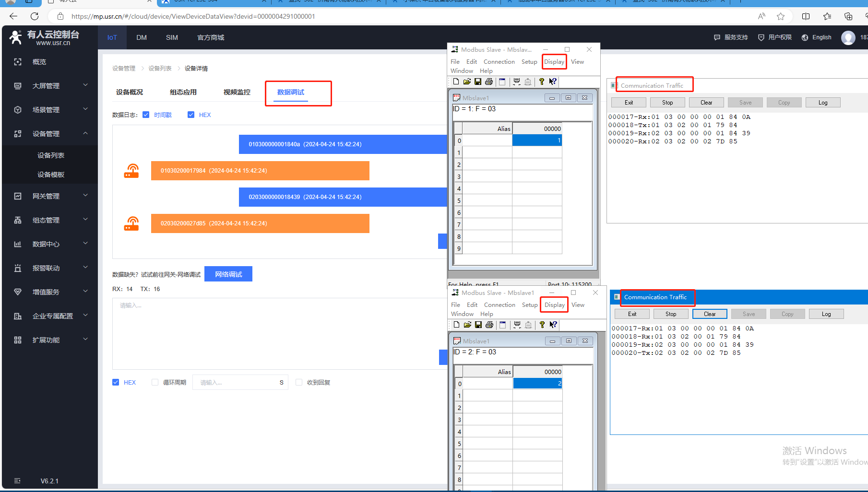Switch to the 视频监控 tab
Screen dimensions: 868x492
(237, 92)
